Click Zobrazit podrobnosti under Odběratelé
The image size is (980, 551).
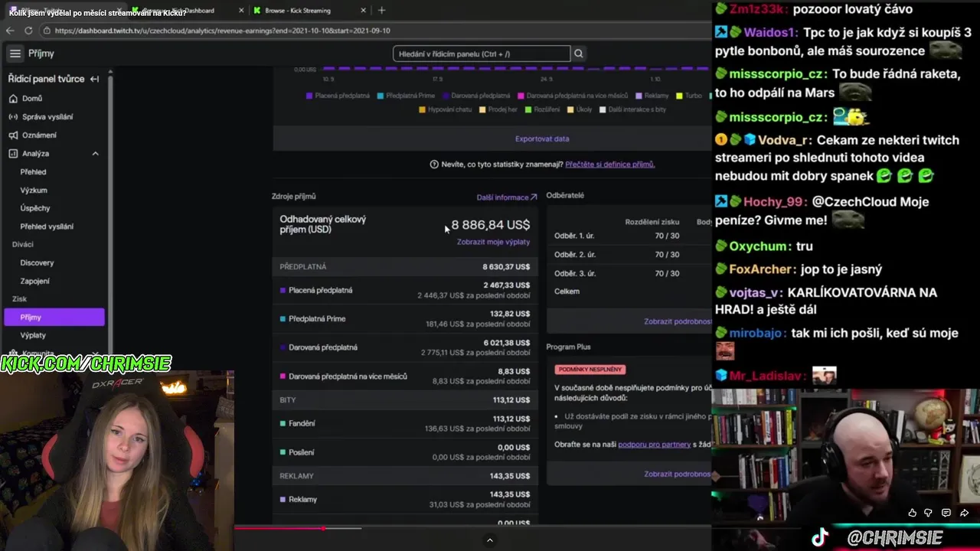(x=678, y=321)
